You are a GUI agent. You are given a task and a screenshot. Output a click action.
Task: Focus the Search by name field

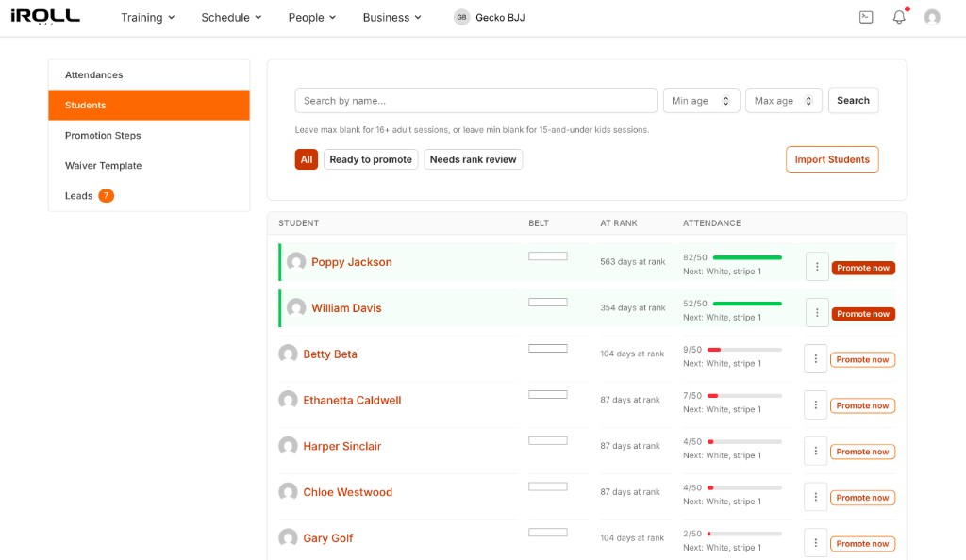pyautogui.click(x=475, y=100)
